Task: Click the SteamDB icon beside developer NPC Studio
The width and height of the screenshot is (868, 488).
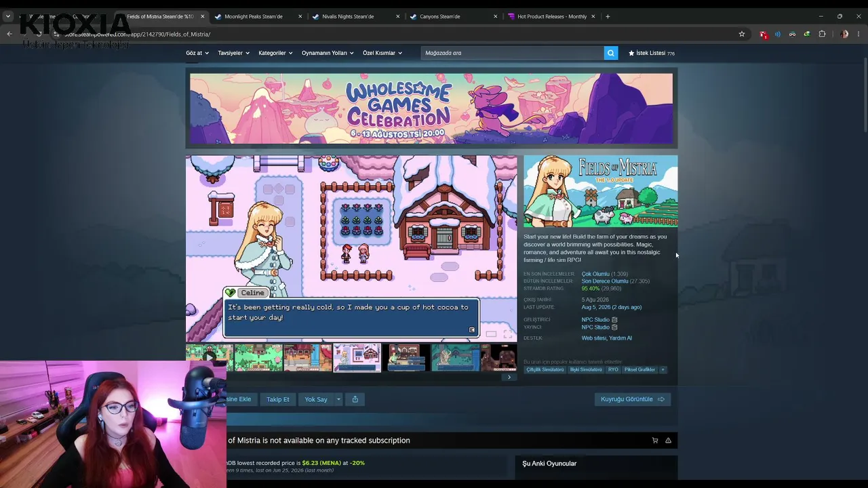Action: 614,320
